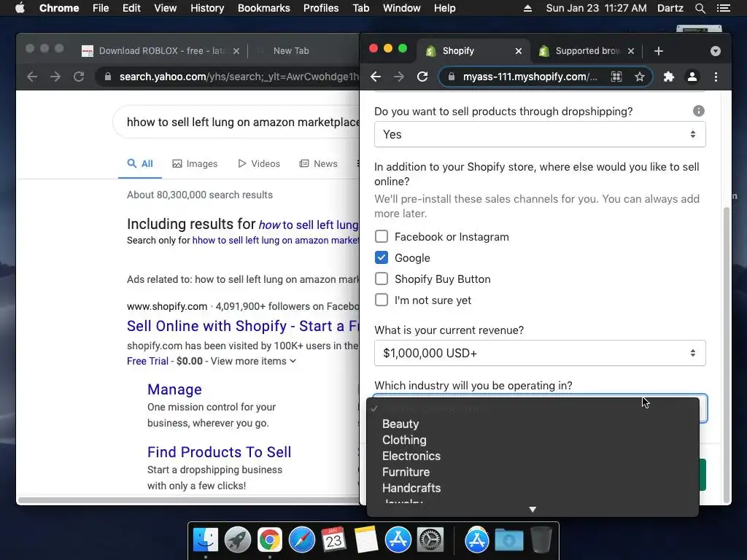
Task: Open the History menu
Action: (x=206, y=8)
